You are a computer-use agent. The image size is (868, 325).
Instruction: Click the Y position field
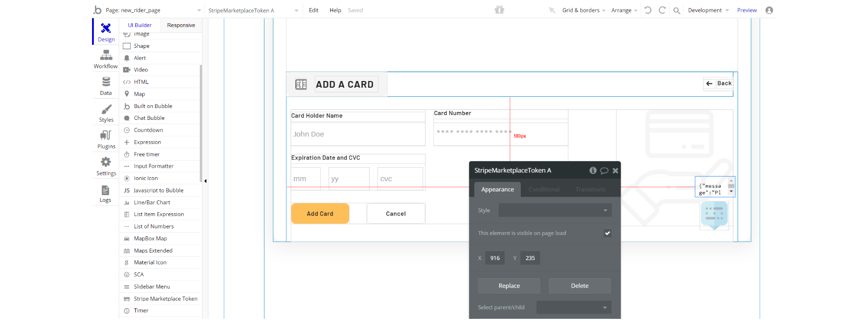tap(530, 258)
